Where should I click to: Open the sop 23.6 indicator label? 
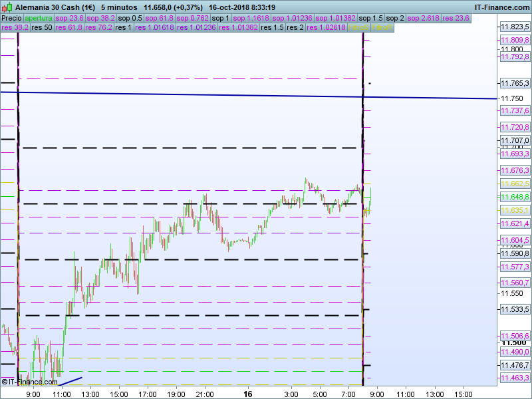coord(70,18)
